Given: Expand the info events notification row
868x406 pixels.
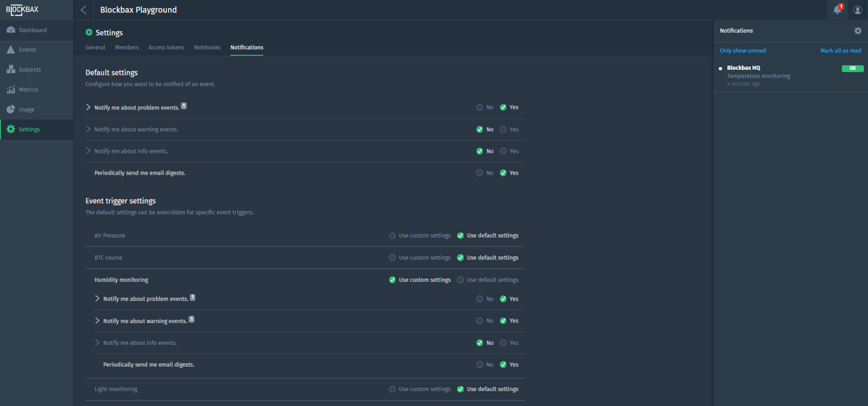Looking at the screenshot, I should (88, 151).
